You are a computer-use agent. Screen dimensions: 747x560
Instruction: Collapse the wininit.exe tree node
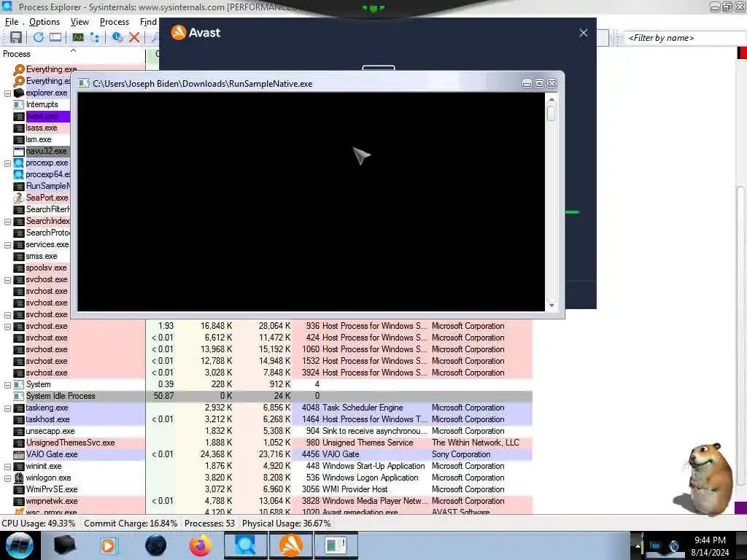coord(7,467)
